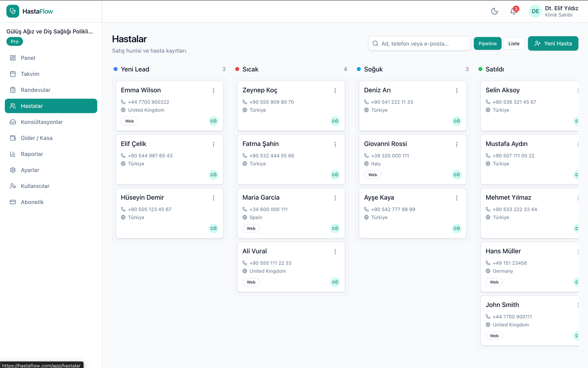Click CÖ avatar on Elif Çelik card
This screenshot has height=368, width=588.
pyautogui.click(x=214, y=175)
